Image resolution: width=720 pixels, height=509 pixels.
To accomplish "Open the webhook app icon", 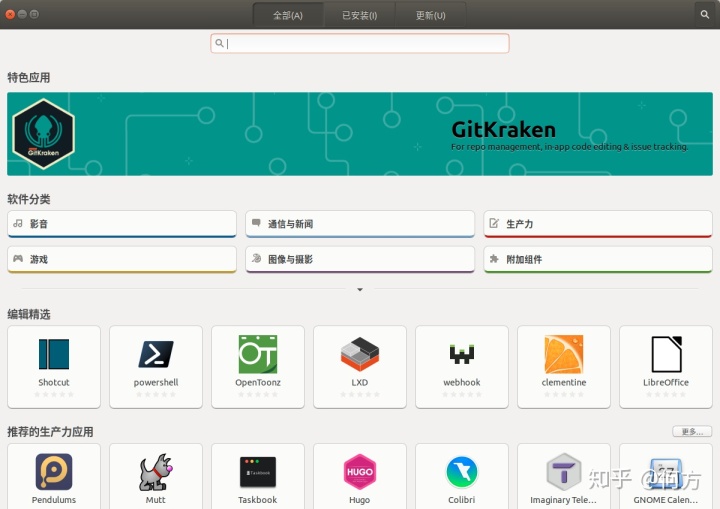I will click(461, 354).
